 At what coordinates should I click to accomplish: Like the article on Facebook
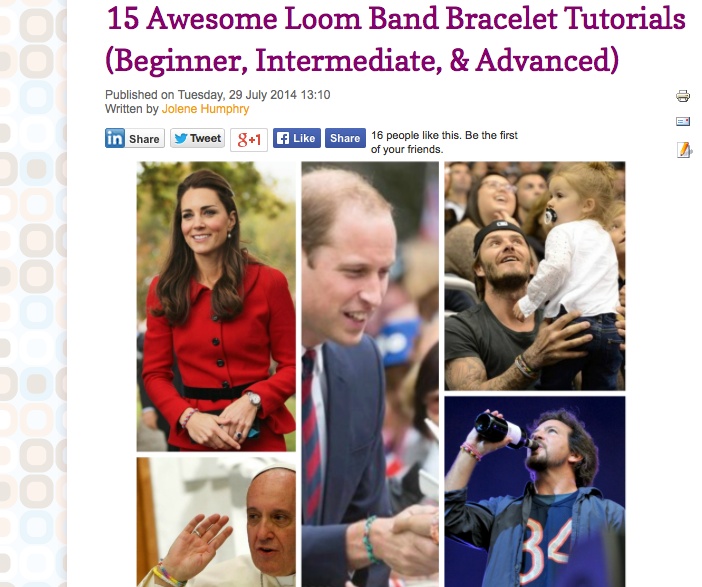pyautogui.click(x=297, y=138)
